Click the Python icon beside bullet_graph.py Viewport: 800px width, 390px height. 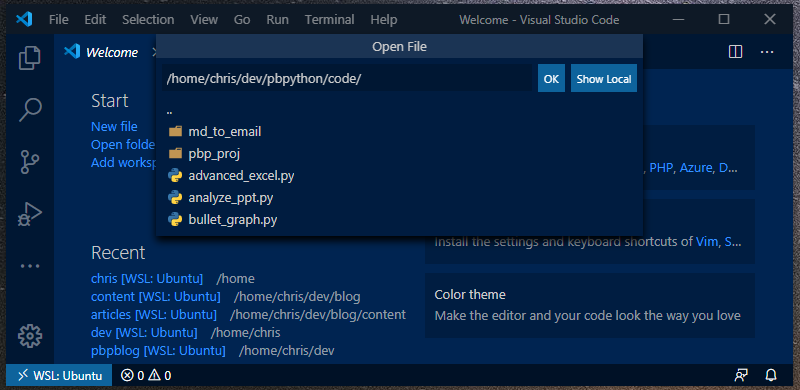click(x=175, y=220)
